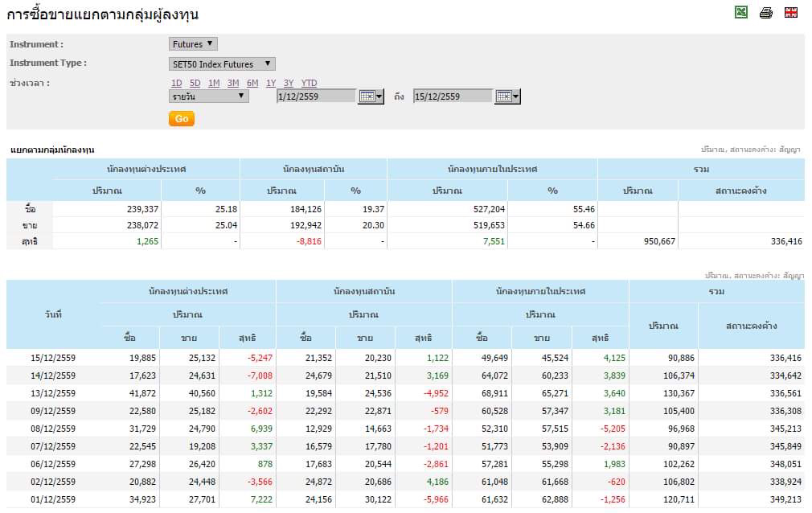Open the รายวัน period dropdown

[x=209, y=96]
